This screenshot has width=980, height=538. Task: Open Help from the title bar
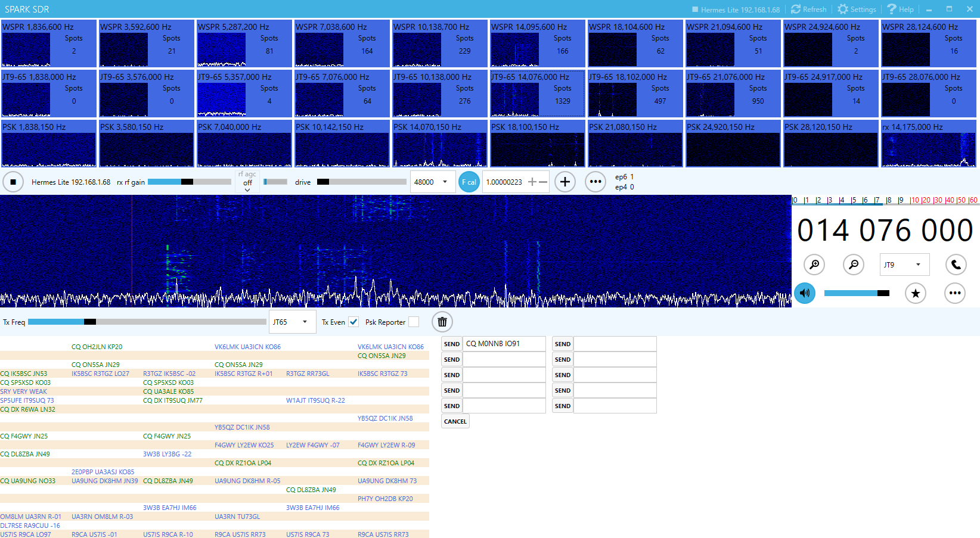[x=900, y=9]
